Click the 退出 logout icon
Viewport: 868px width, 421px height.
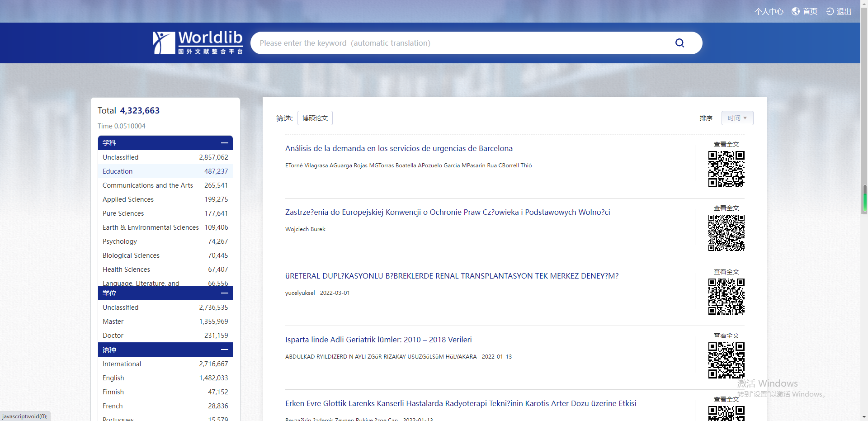(830, 11)
